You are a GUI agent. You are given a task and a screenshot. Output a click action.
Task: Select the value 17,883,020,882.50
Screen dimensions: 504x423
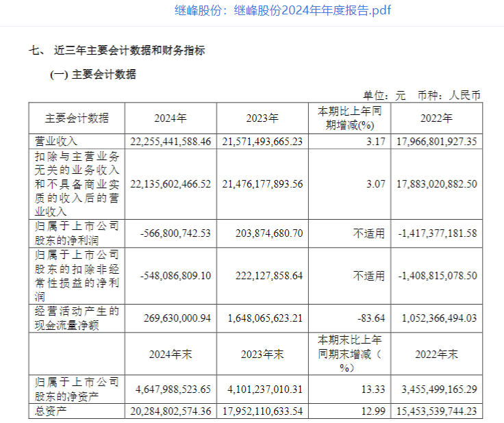click(436, 184)
